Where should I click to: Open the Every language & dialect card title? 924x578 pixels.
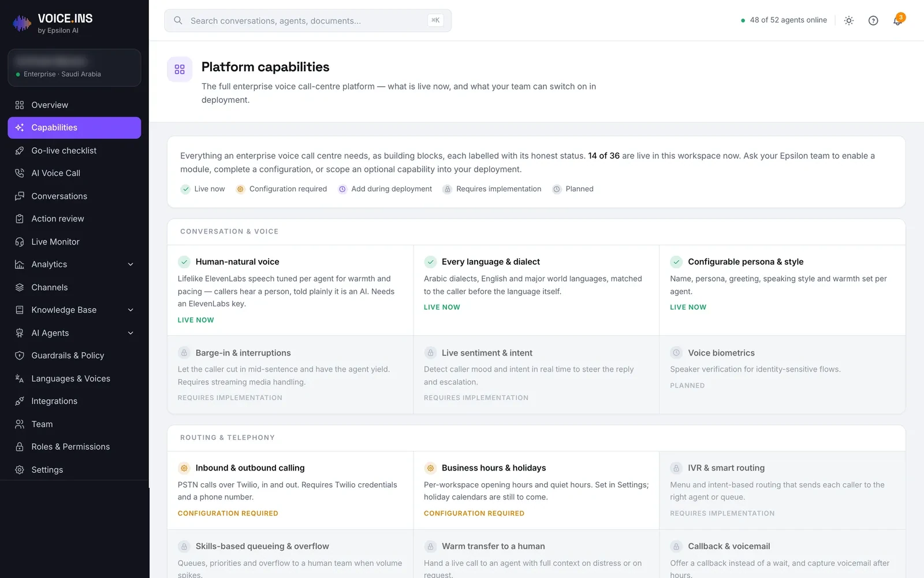[x=491, y=262]
